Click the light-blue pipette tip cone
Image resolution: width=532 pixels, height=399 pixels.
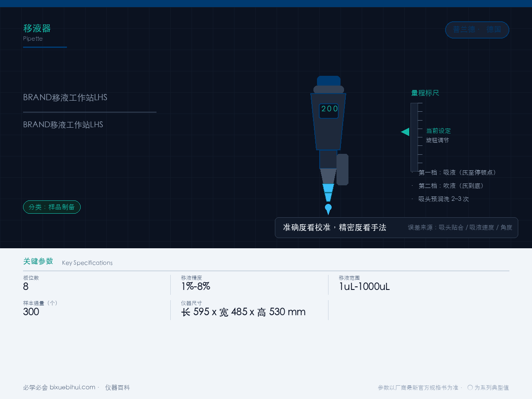point(329,193)
